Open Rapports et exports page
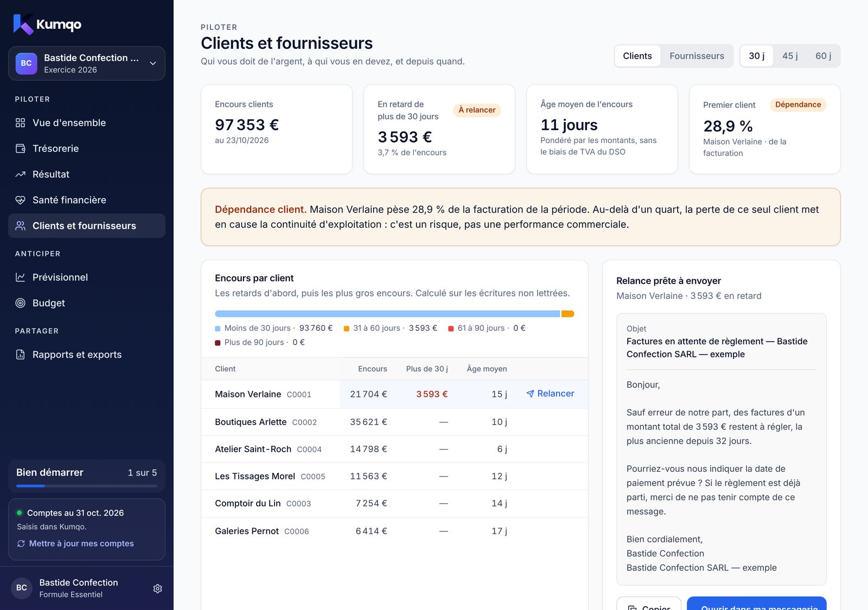868x610 pixels. pyautogui.click(x=87, y=355)
